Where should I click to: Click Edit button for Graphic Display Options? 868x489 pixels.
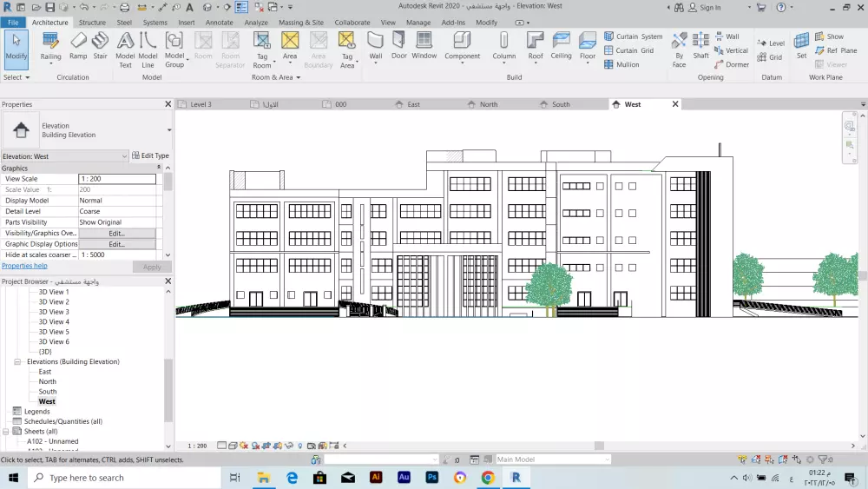click(x=116, y=244)
